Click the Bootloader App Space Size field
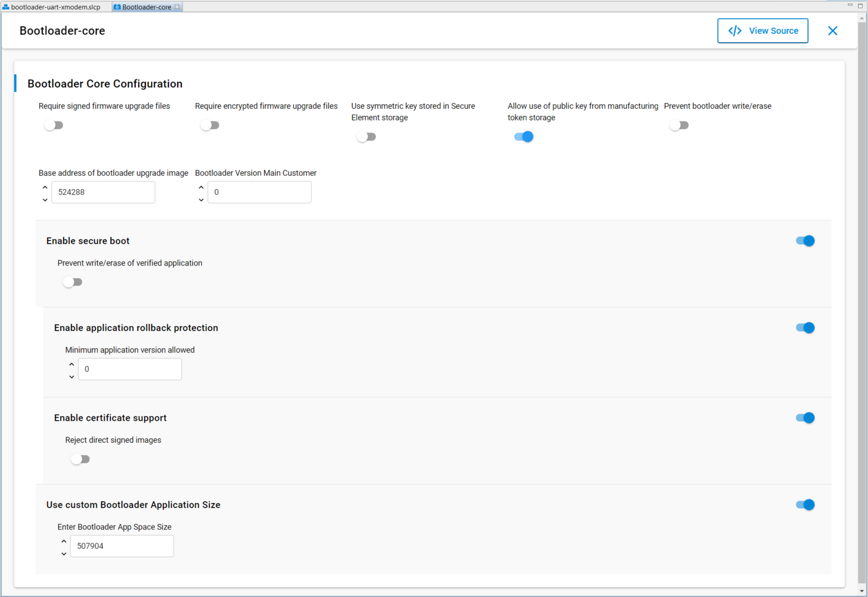 (x=121, y=546)
